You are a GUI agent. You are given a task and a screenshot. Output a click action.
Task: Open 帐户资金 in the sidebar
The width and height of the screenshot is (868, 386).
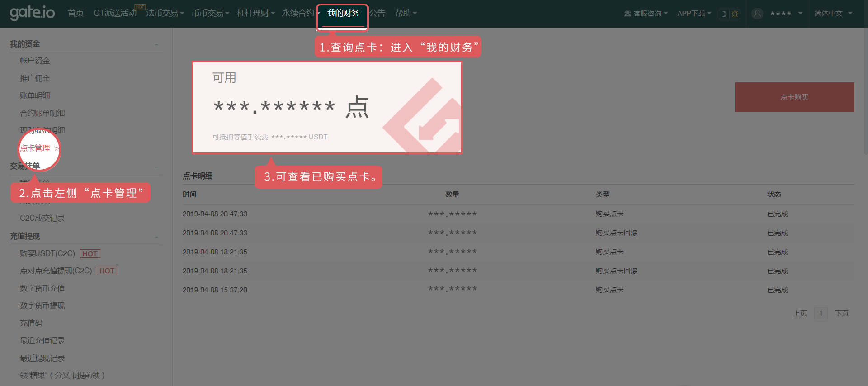pos(35,61)
